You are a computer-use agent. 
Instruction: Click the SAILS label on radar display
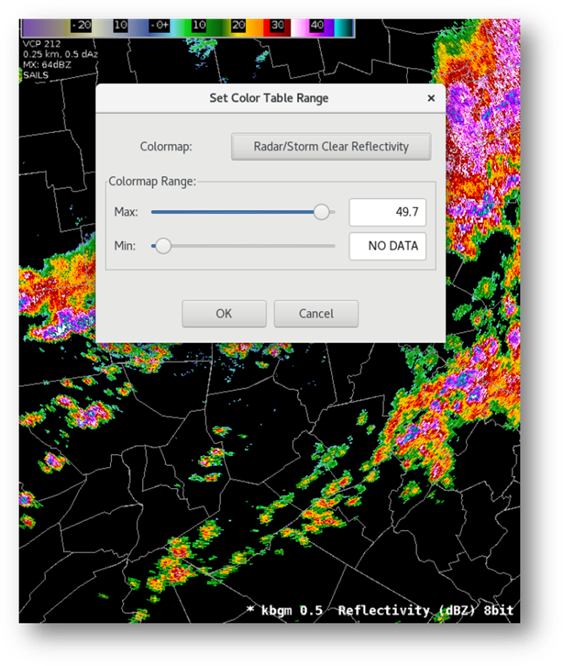pos(36,75)
